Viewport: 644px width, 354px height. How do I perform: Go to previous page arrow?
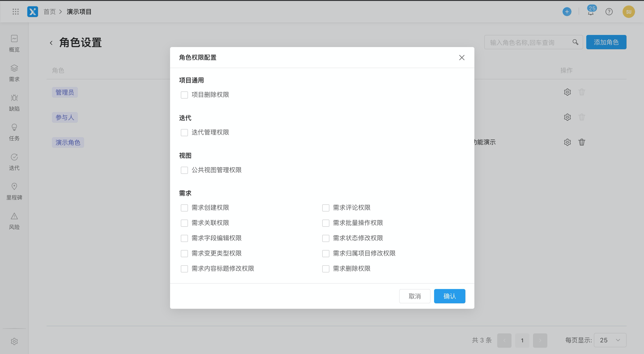click(504, 341)
